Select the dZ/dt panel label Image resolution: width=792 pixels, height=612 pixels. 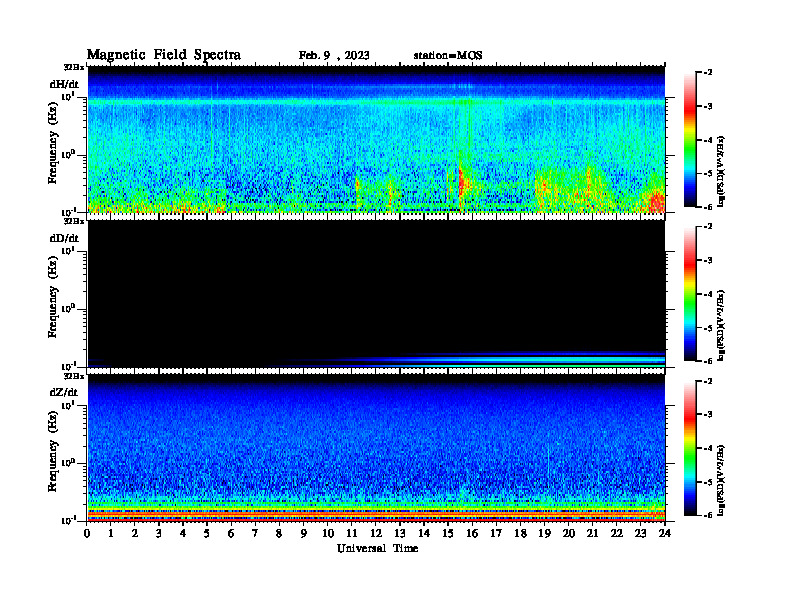64,392
